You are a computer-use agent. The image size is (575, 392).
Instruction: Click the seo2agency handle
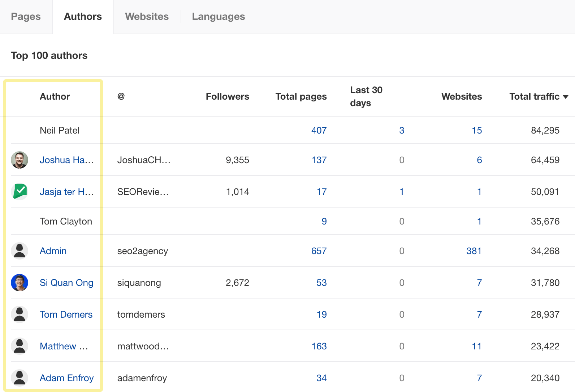point(143,251)
